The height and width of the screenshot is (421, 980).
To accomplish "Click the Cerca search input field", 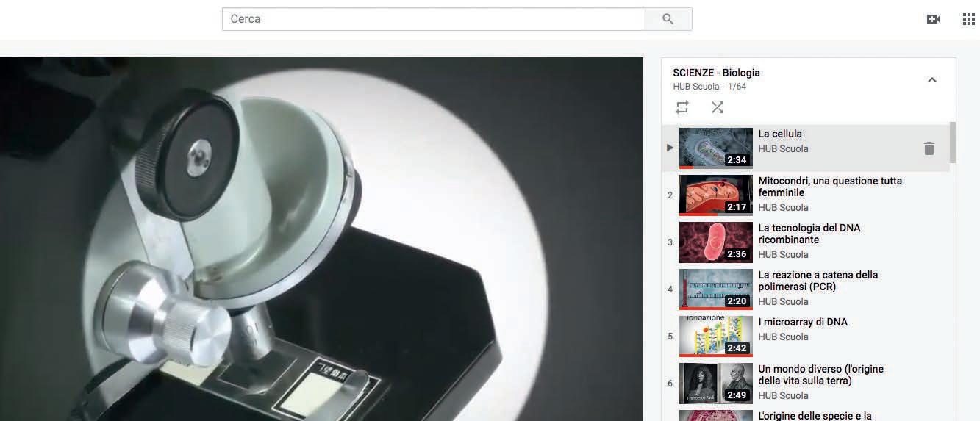I will point(434,19).
